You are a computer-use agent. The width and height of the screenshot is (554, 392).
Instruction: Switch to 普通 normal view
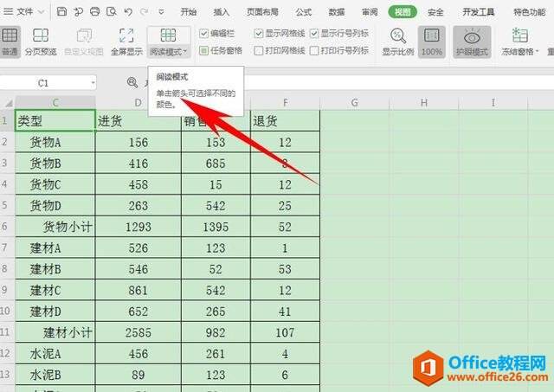10,42
